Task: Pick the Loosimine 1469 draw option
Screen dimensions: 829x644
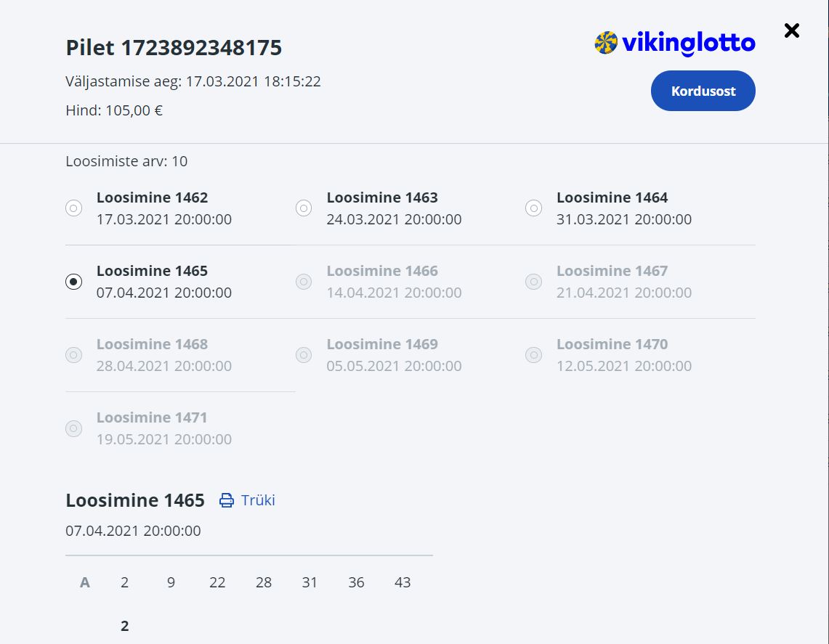Action: [304, 355]
